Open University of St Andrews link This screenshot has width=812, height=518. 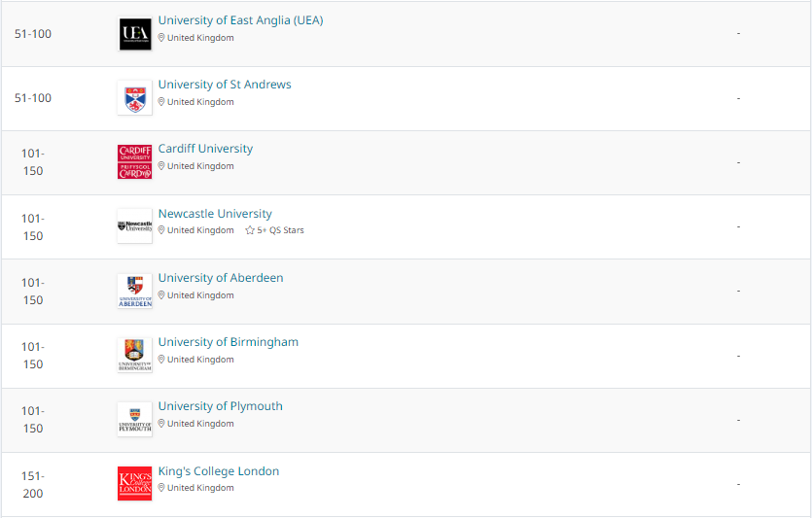[x=225, y=85]
